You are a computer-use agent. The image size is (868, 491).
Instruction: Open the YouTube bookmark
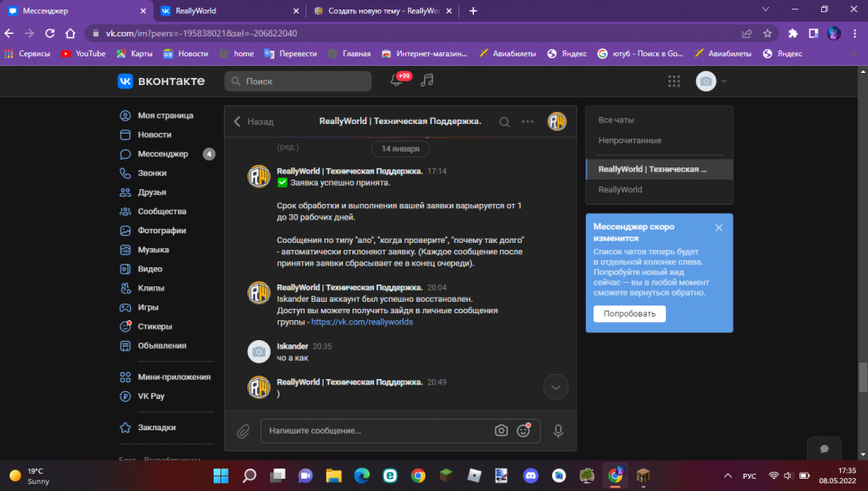tap(83, 54)
